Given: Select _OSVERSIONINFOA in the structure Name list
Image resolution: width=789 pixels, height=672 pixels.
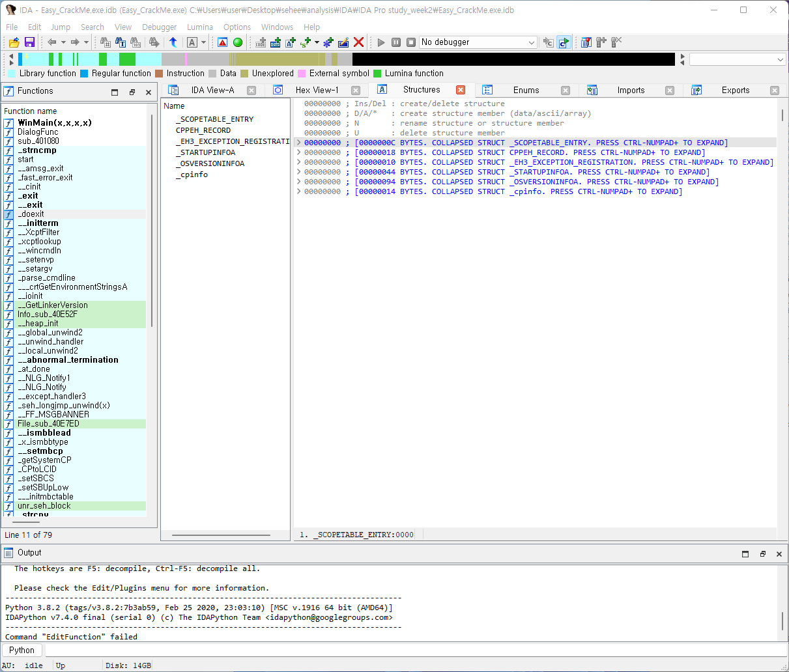Looking at the screenshot, I should coord(210,163).
